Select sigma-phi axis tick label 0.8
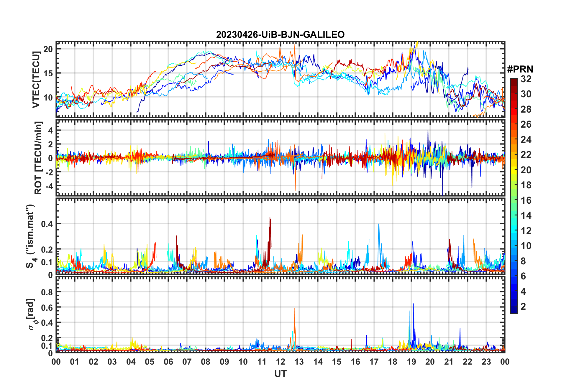Image resolution: width=561 pixels, height=392 pixels. click(x=47, y=292)
